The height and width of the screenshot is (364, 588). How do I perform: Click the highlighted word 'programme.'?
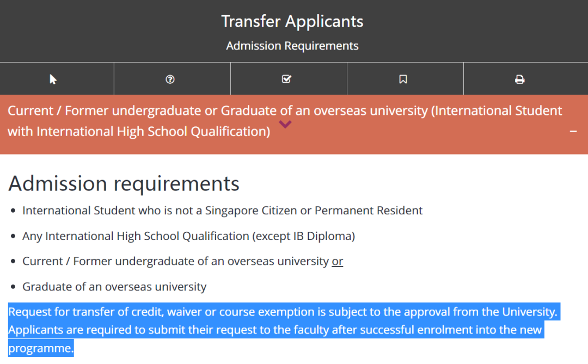point(41,348)
